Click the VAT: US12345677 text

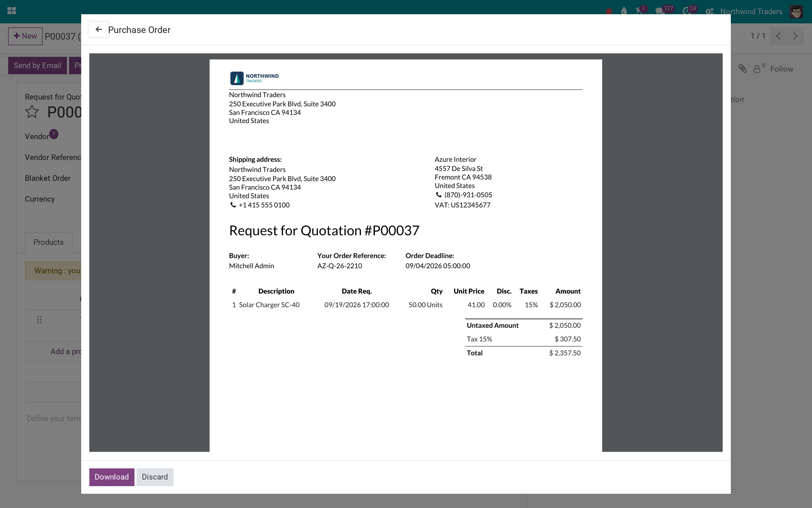[x=462, y=205]
